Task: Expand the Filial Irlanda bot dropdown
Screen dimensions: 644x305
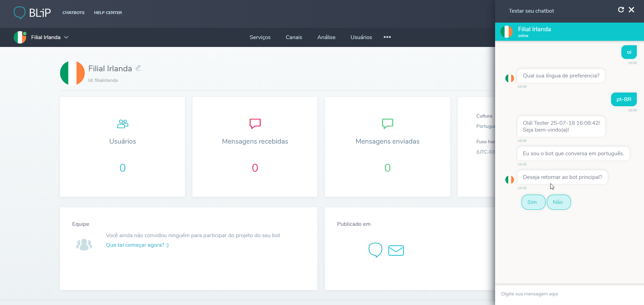Action: click(66, 37)
